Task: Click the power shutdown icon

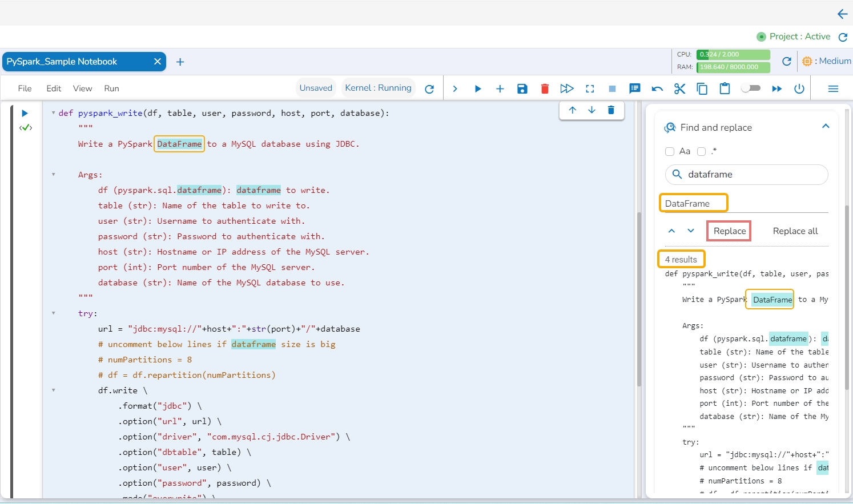Action: [799, 88]
